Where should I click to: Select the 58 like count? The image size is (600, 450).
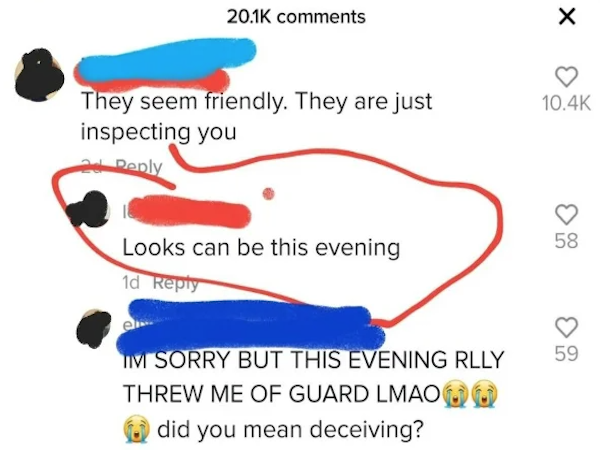point(566,241)
